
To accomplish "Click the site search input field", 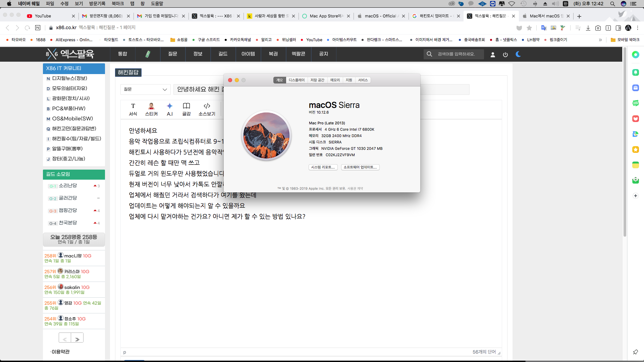I will [460, 54].
